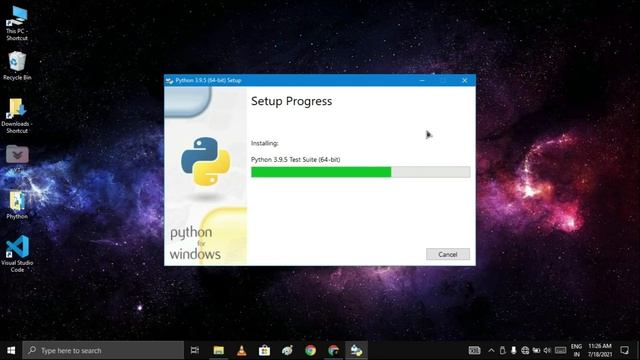The image size is (640, 360).
Task: Click the 'Installing:' label
Action: pyautogui.click(x=264, y=143)
